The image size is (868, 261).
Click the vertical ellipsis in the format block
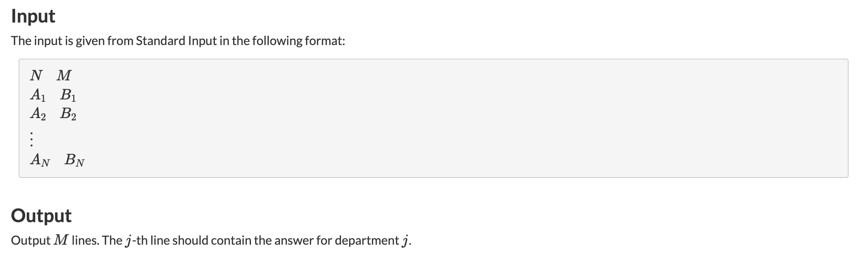[x=32, y=138]
